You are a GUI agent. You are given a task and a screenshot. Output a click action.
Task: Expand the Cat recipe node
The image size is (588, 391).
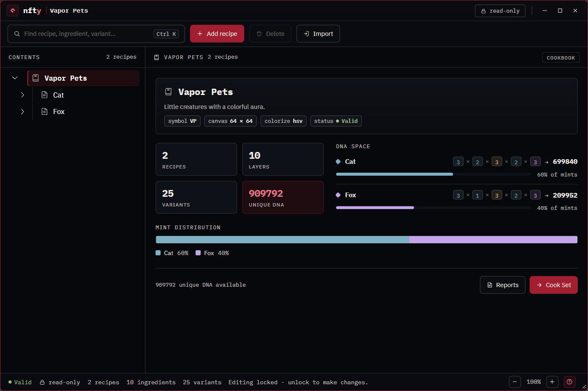pos(22,95)
